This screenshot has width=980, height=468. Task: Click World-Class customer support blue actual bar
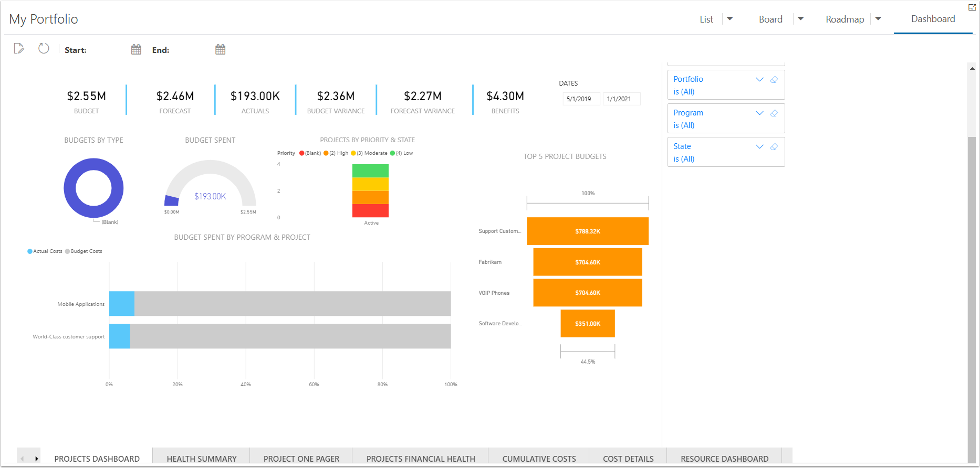pyautogui.click(x=120, y=336)
